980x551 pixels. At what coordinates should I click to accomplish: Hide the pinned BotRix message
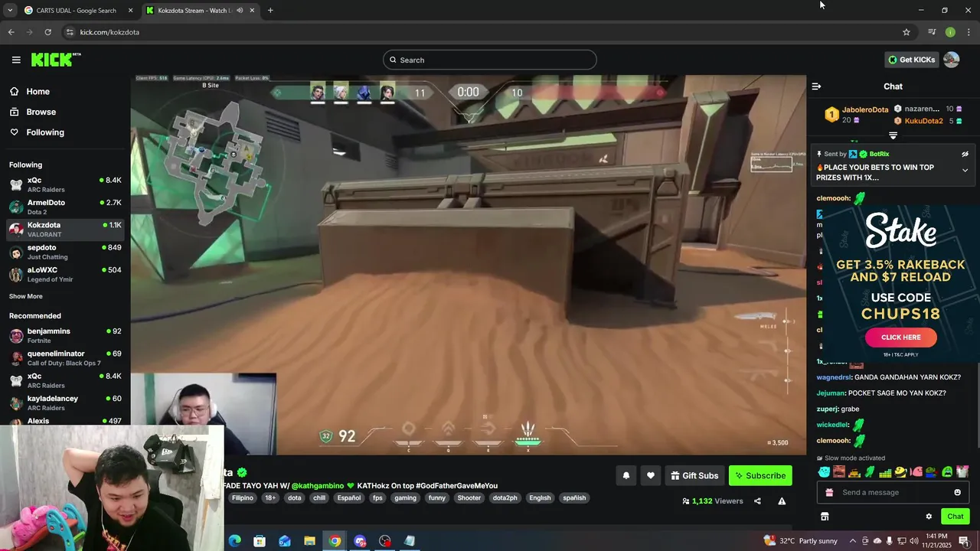point(965,154)
